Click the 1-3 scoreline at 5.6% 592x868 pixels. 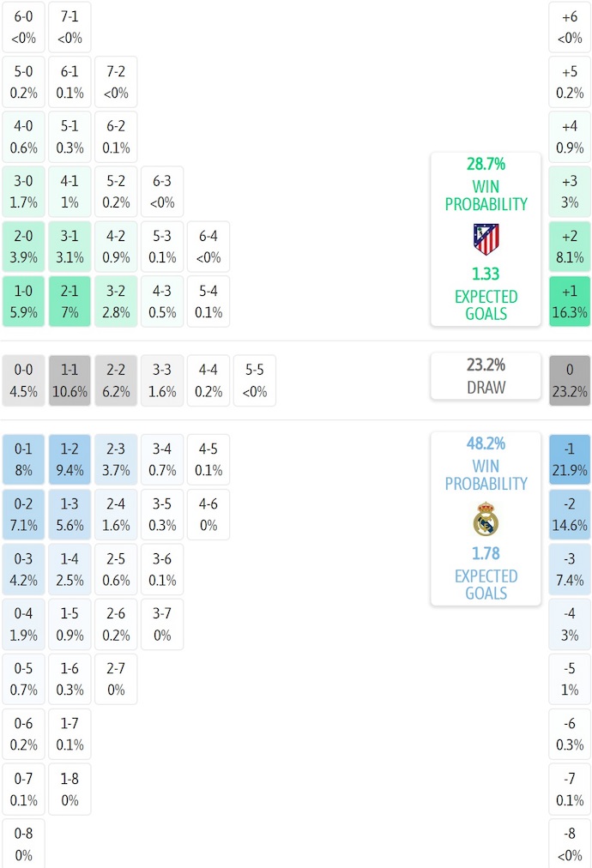(69, 514)
